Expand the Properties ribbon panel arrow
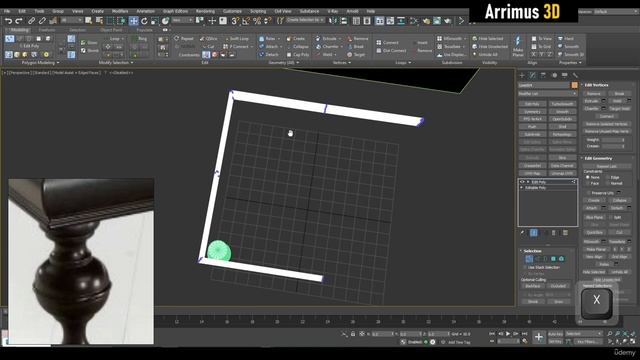Image resolution: width=640 pixels, height=360 pixels. tap(580, 63)
